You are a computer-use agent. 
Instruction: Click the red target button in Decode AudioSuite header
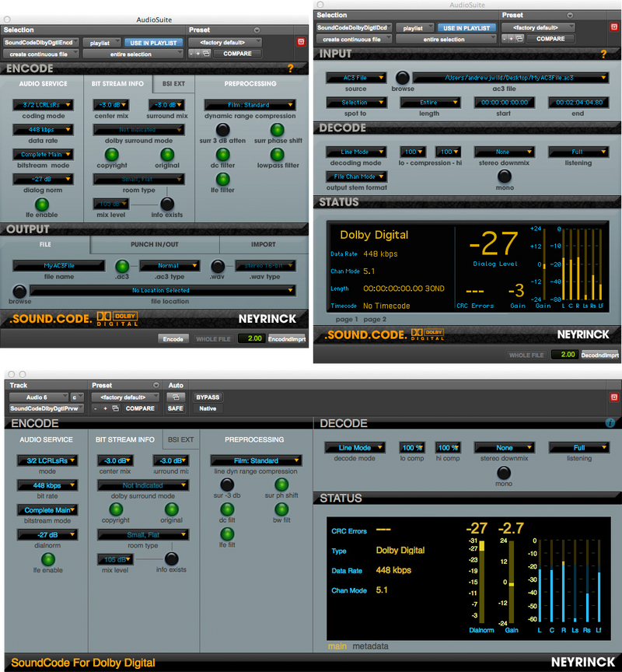[x=614, y=26]
